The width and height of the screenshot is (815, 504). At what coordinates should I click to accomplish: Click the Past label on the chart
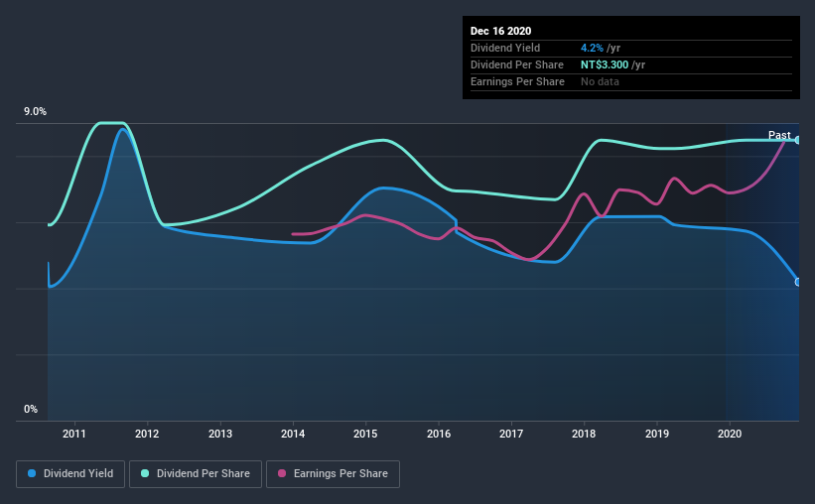pyautogui.click(x=779, y=135)
